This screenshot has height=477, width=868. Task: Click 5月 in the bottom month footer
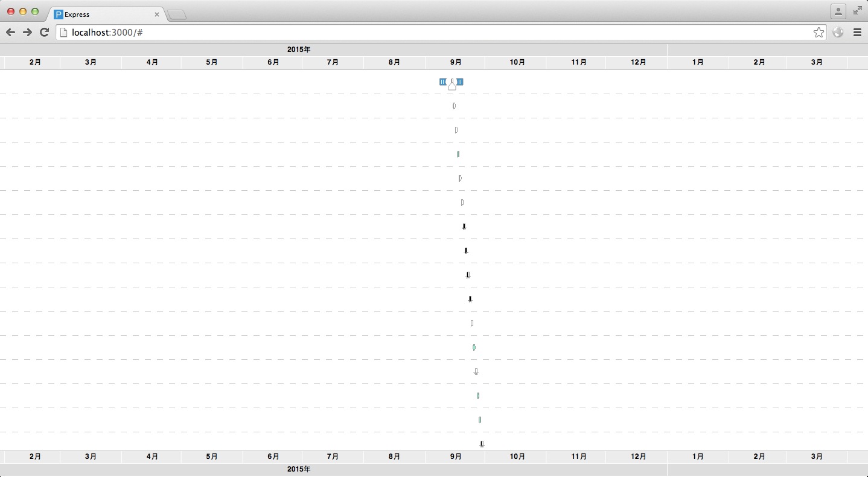tap(212, 456)
